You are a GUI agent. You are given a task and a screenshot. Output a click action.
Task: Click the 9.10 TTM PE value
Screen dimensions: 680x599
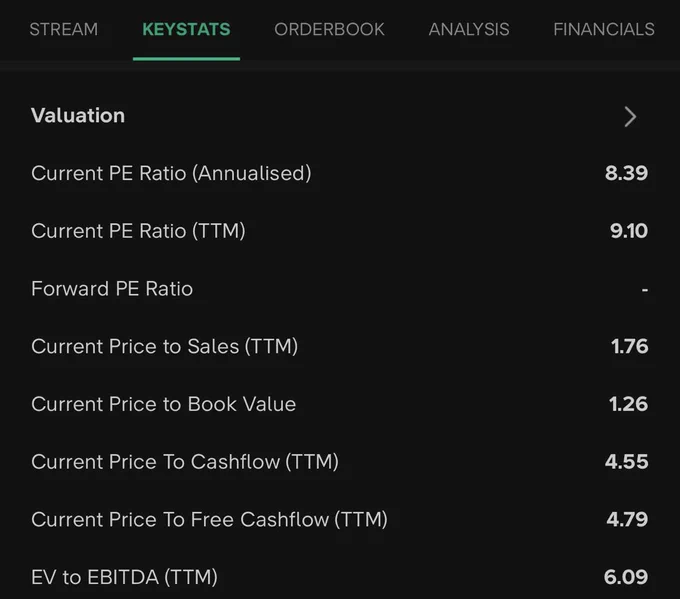tap(629, 231)
